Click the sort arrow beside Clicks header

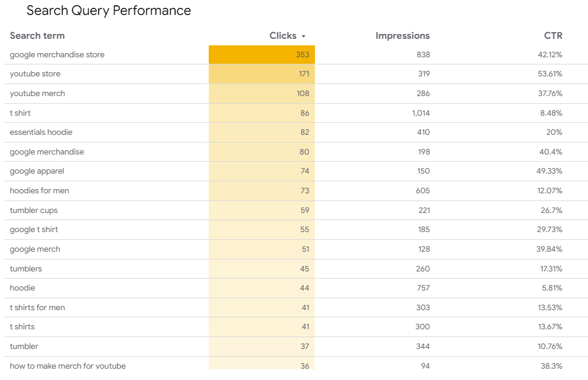tap(304, 36)
